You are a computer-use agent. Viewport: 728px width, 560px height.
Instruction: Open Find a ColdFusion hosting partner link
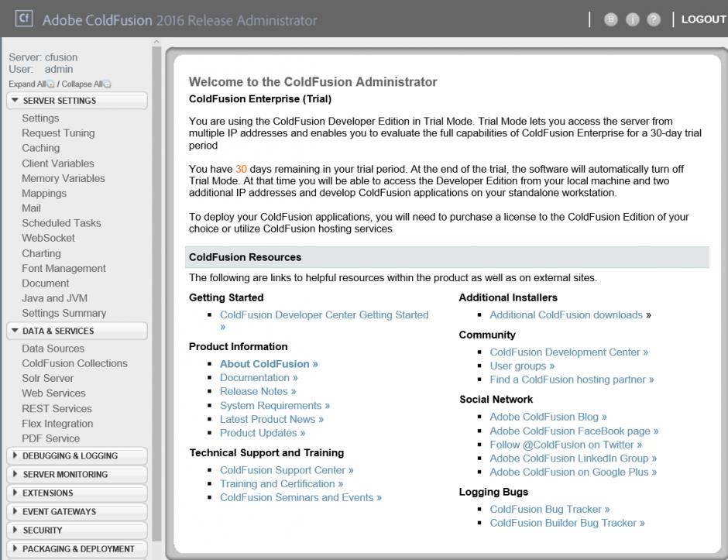[572, 380]
